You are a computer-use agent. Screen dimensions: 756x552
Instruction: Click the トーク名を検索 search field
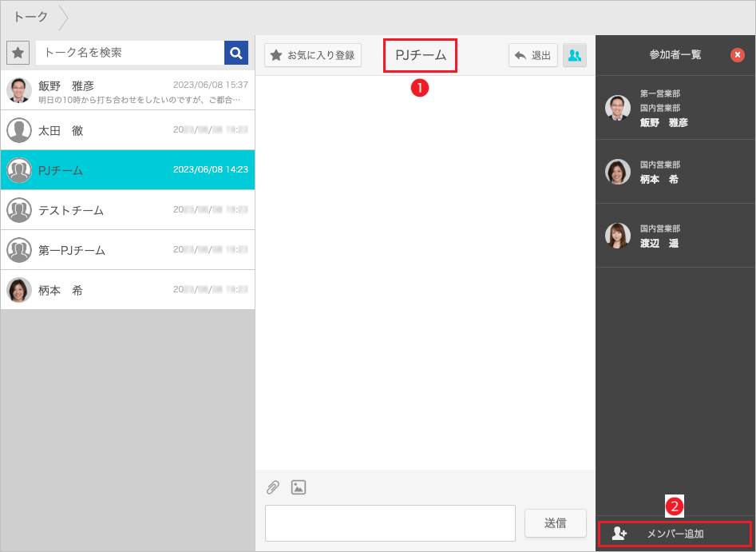(130, 53)
